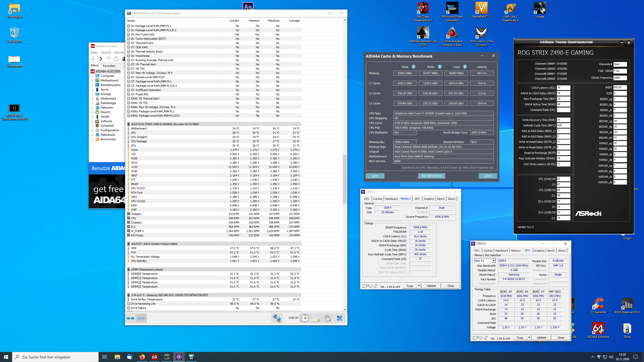The width and height of the screenshot is (644, 362).
Task: Click Close button in CPU-Z SPD window
Action: [561, 338]
